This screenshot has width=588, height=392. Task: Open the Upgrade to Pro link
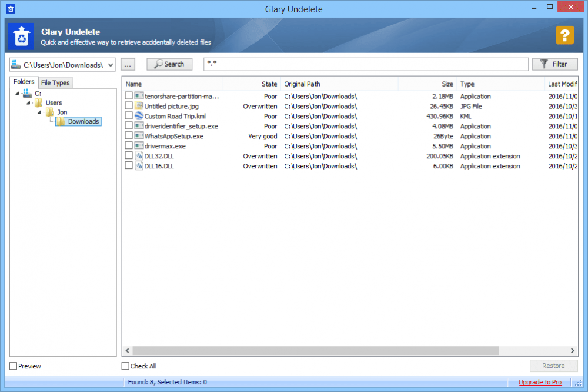(540, 382)
